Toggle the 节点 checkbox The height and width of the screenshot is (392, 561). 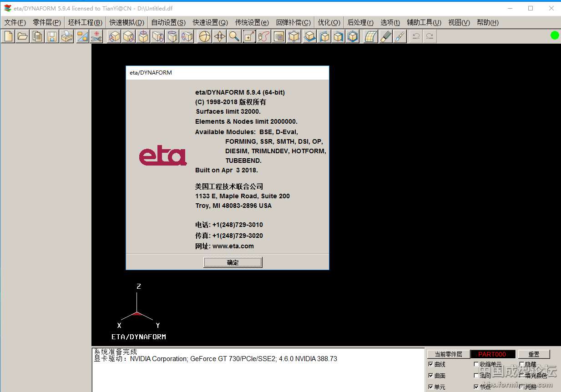476,387
